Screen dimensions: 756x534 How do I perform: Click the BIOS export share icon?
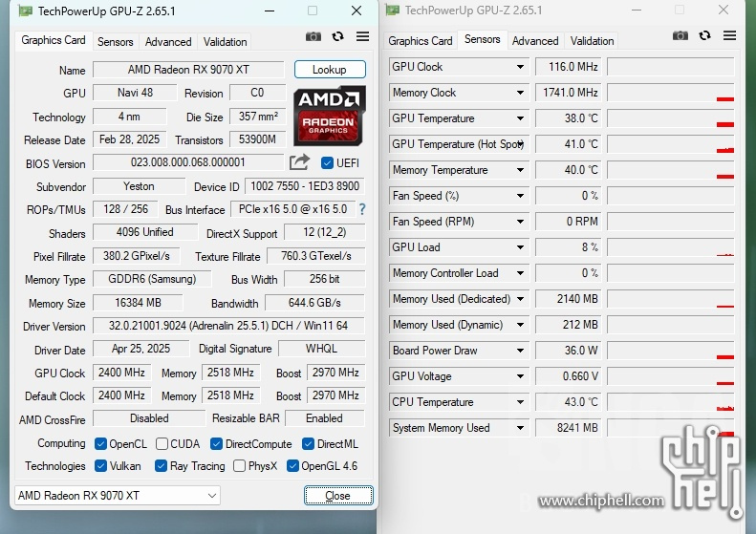coord(299,162)
